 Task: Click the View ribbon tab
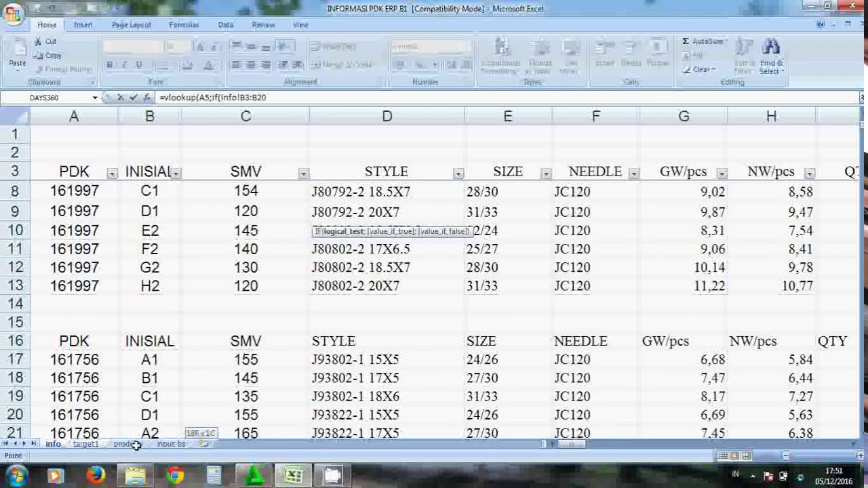tap(300, 24)
